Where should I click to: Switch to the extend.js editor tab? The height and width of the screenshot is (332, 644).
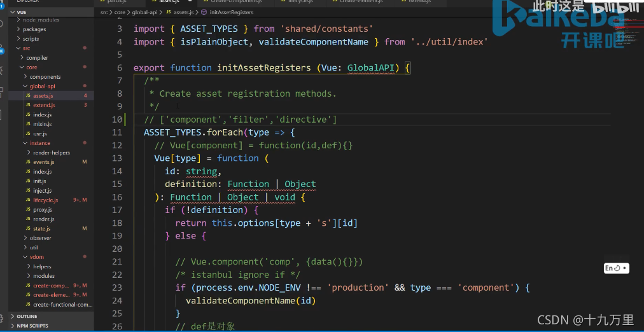pos(420,2)
